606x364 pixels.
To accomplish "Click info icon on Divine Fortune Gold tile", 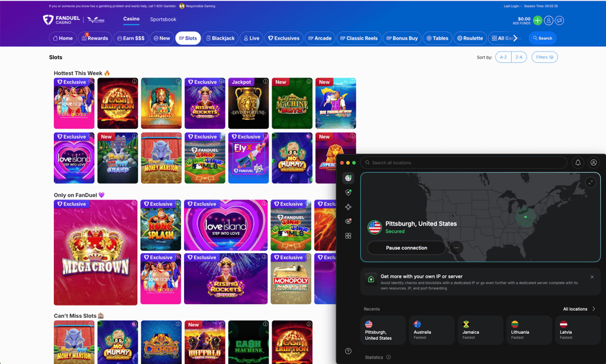I will pos(265,82).
